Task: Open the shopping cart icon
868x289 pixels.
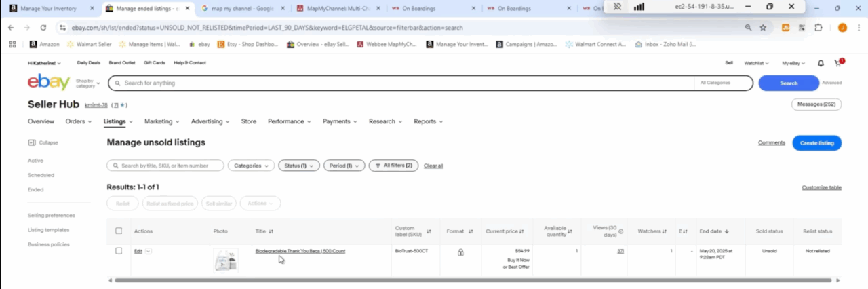Action: coord(837,63)
